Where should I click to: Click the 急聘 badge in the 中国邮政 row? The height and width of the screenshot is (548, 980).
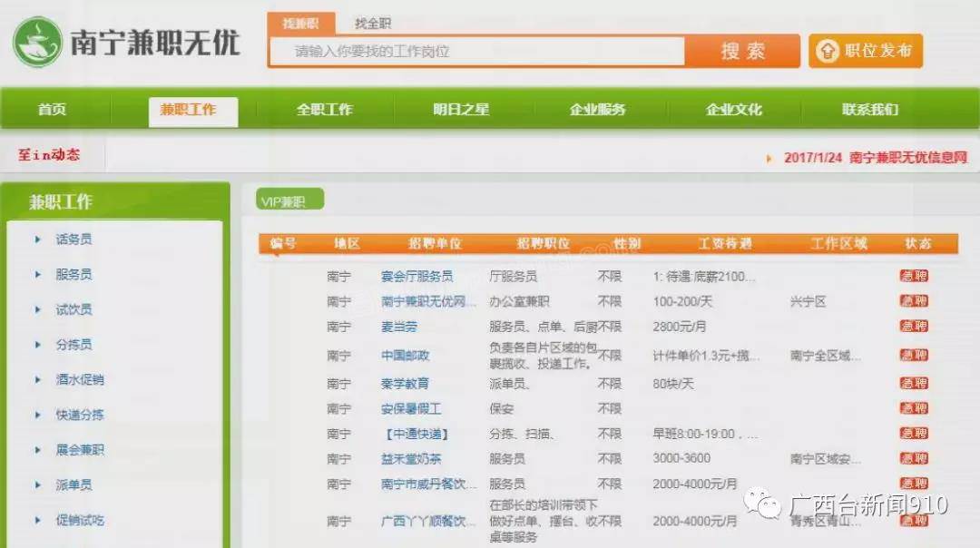(913, 356)
